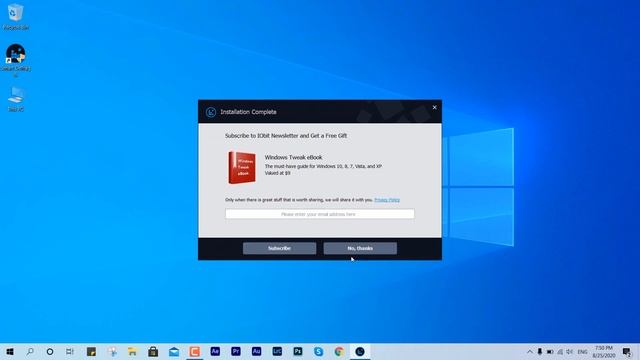Open Google Chrome from the taskbar

click(x=339, y=351)
